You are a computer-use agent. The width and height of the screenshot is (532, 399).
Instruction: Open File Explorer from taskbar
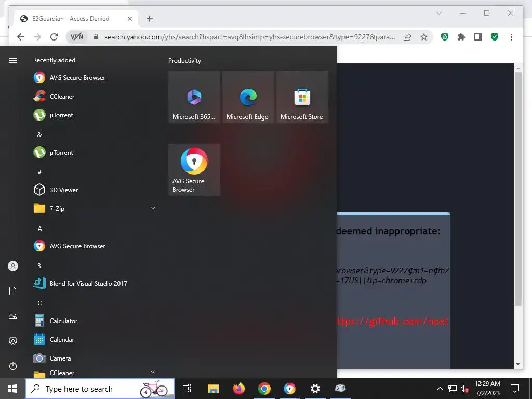[x=214, y=389]
